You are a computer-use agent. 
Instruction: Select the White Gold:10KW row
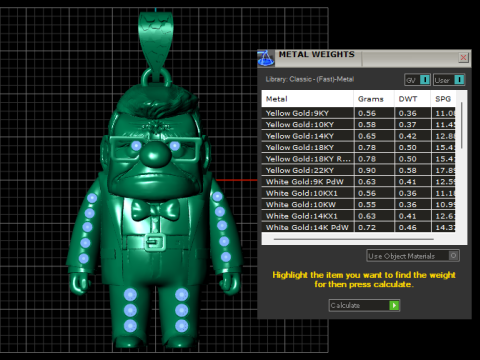pyautogui.click(x=358, y=204)
